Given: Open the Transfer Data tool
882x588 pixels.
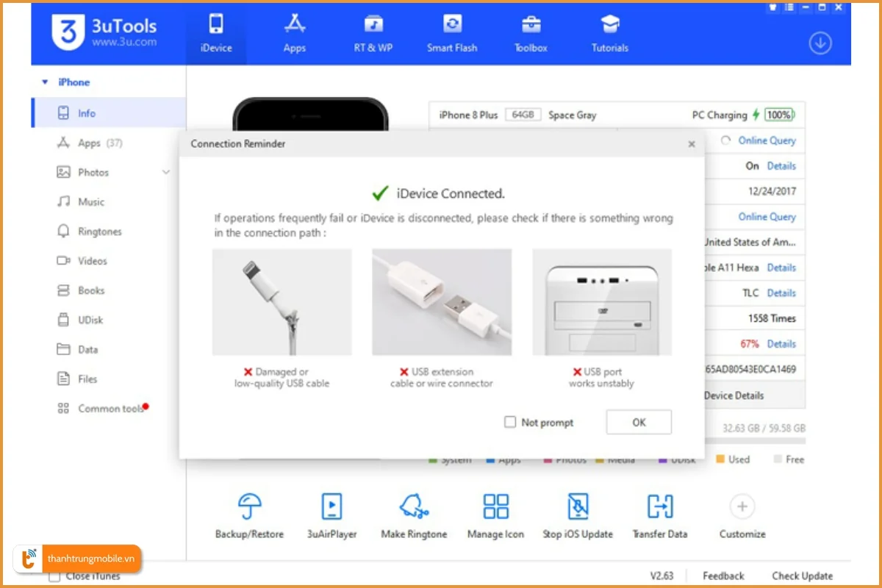Looking at the screenshot, I should click(659, 507).
